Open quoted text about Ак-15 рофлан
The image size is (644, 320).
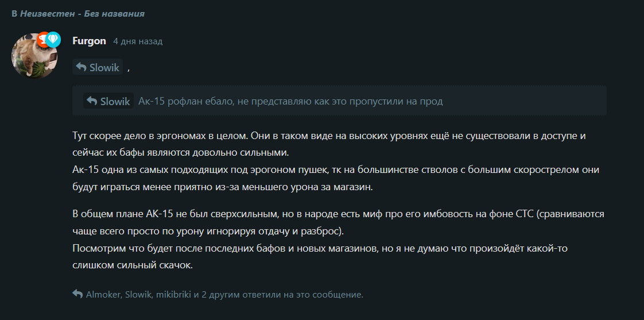pyautogui.click(x=290, y=101)
